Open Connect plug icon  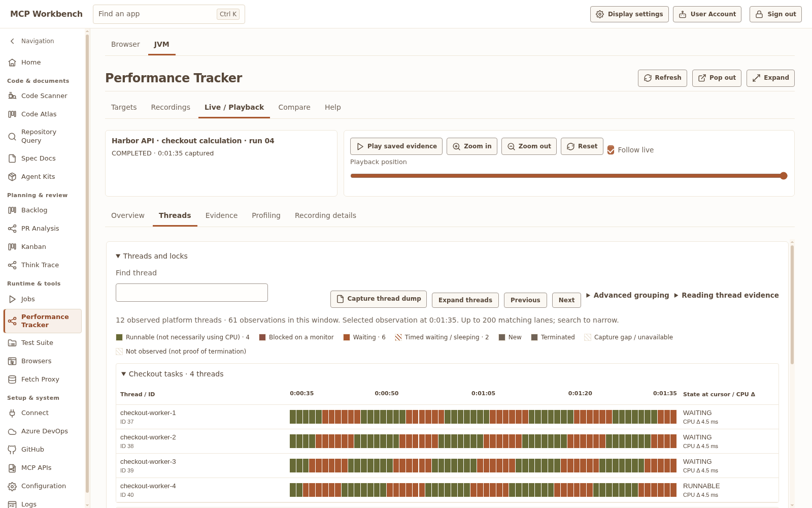pos(12,413)
